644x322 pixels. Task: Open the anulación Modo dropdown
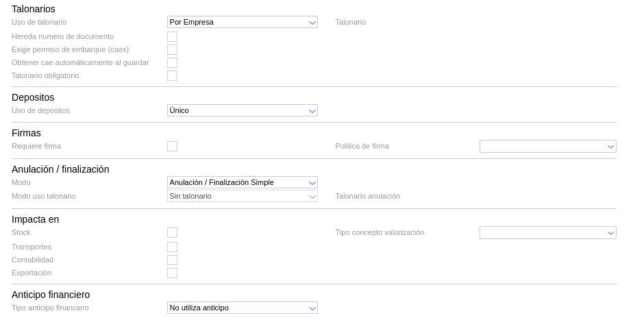tap(242, 183)
